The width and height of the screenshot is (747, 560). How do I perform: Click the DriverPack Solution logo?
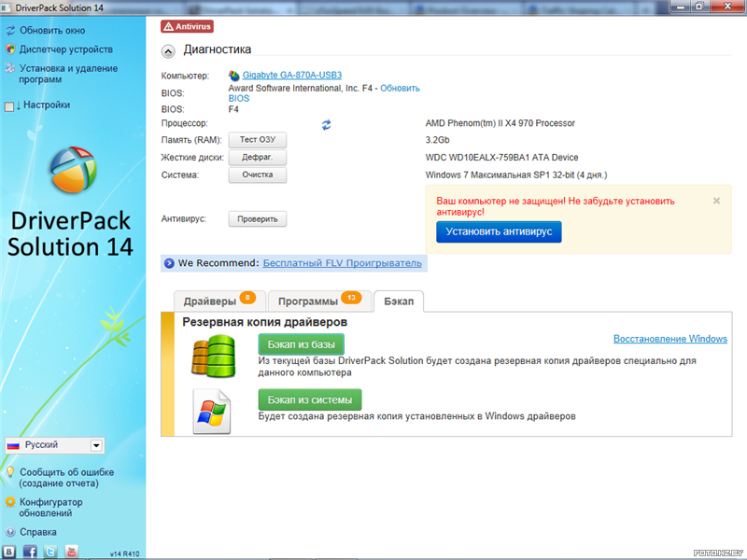coord(73,170)
